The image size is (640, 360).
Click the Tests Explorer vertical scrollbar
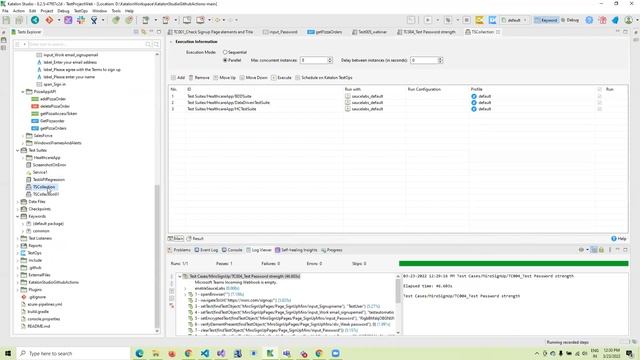[x=157, y=257]
